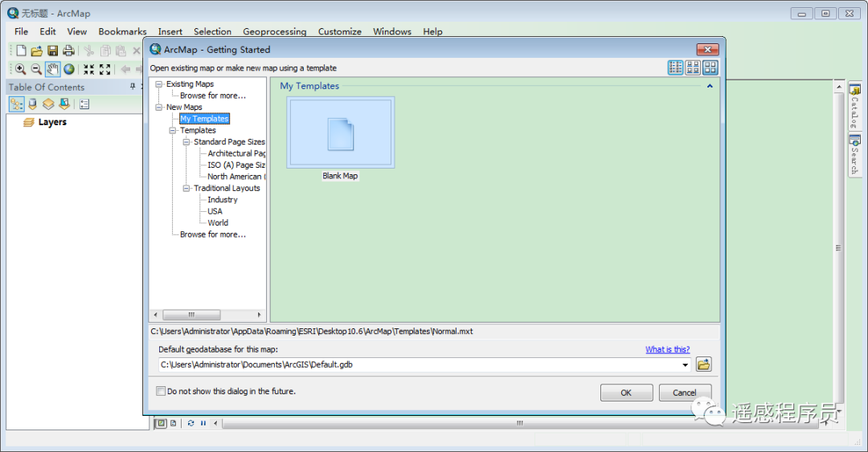Click the Paste clipboard icon
Viewport: 868px width, 452px height.
121,51
